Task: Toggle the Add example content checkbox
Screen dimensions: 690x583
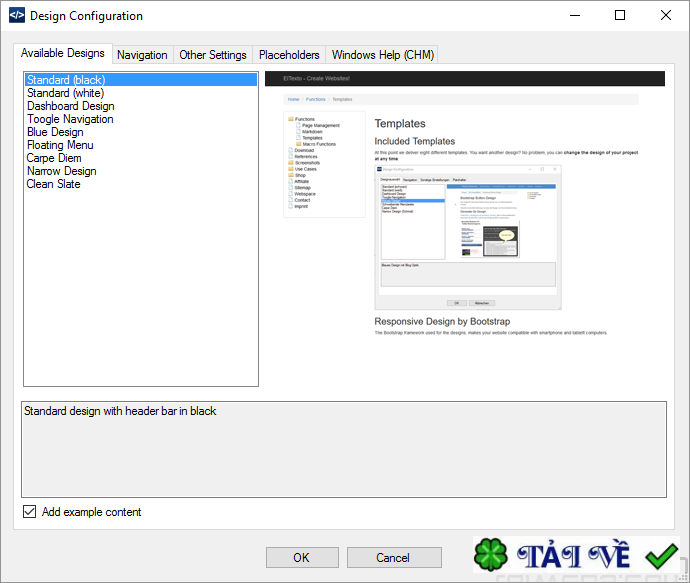Action: pos(29,512)
